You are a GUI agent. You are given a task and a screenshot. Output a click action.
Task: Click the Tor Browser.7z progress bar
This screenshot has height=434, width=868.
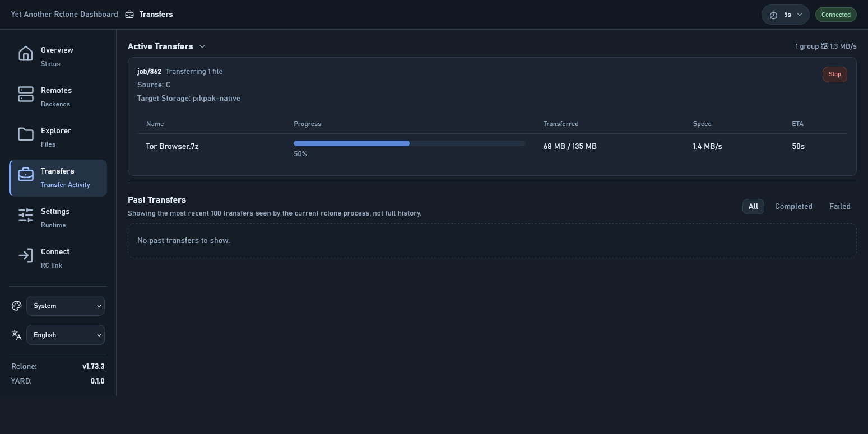[409, 143]
